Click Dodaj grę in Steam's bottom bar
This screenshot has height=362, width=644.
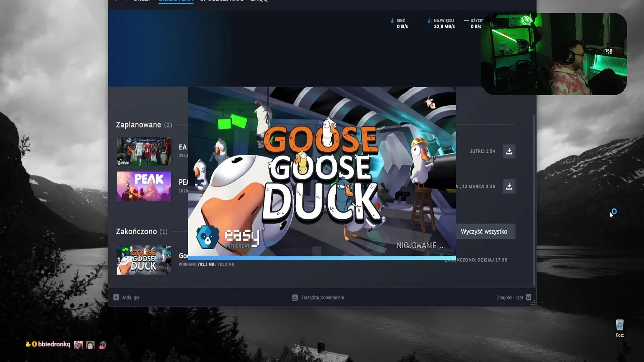(x=127, y=297)
